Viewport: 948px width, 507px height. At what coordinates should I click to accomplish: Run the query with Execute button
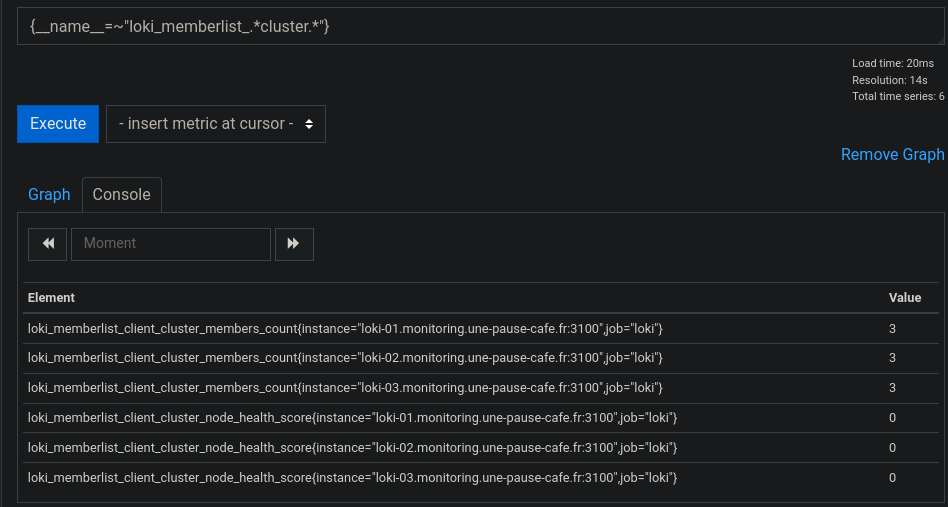point(58,124)
